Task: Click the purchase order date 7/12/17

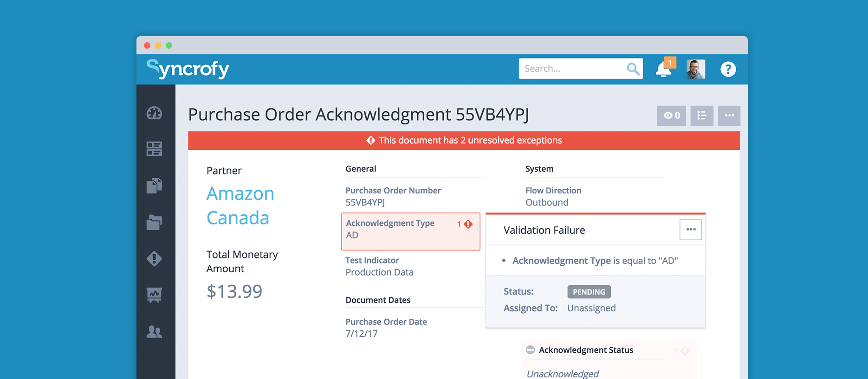Action: (362, 334)
